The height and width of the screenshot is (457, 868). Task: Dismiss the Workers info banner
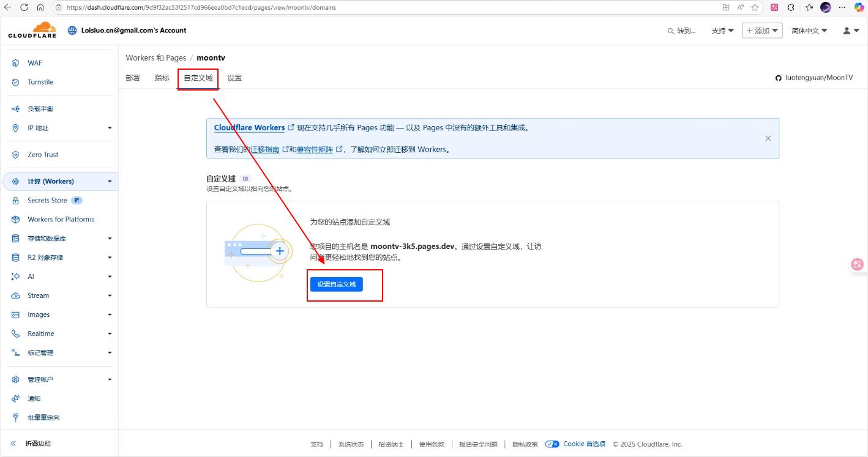click(768, 138)
